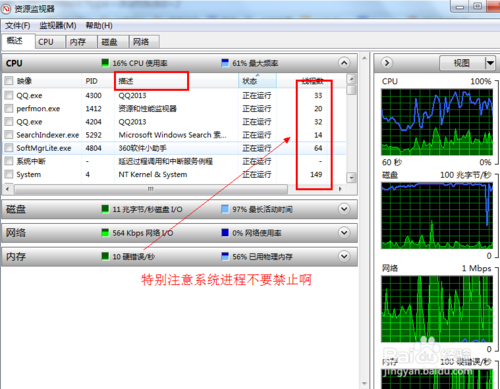Expand the 磁盘 disk section
Screen dimensions: 500x389
coord(344,209)
